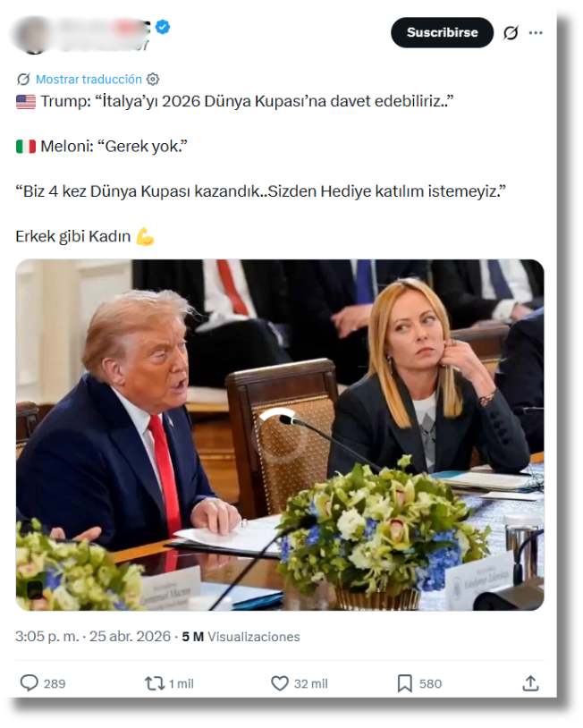Click the Suscribirse button
This screenshot has width=583, height=728.
[442, 32]
